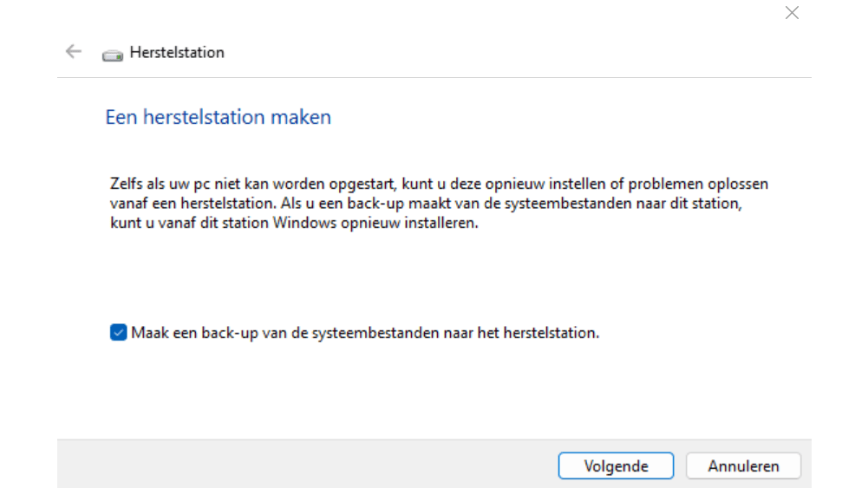
Task: Click the green background left of the window
Action: pyautogui.click(x=28, y=243)
